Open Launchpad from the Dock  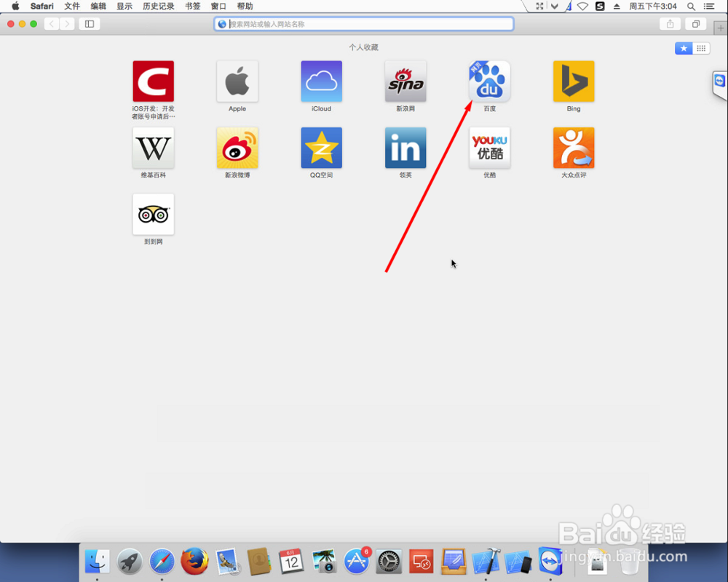(130, 561)
